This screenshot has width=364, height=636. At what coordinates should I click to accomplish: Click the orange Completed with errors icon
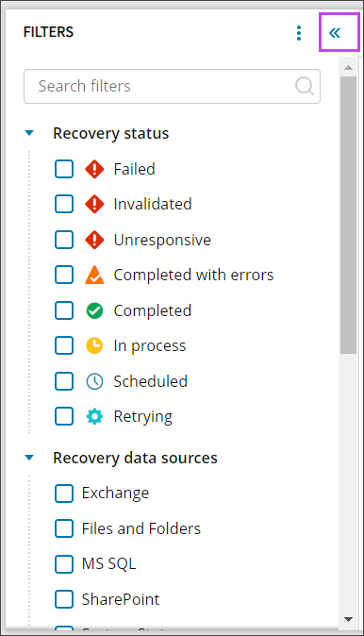(94, 275)
